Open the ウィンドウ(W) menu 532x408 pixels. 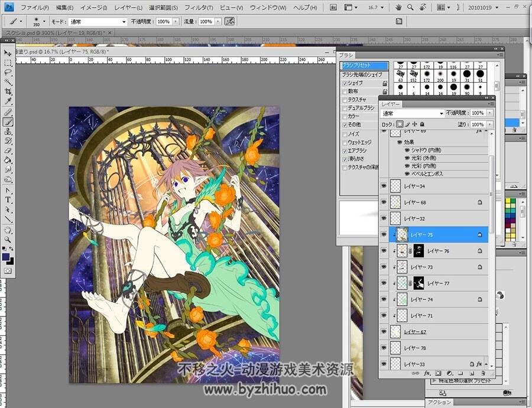(268, 7)
